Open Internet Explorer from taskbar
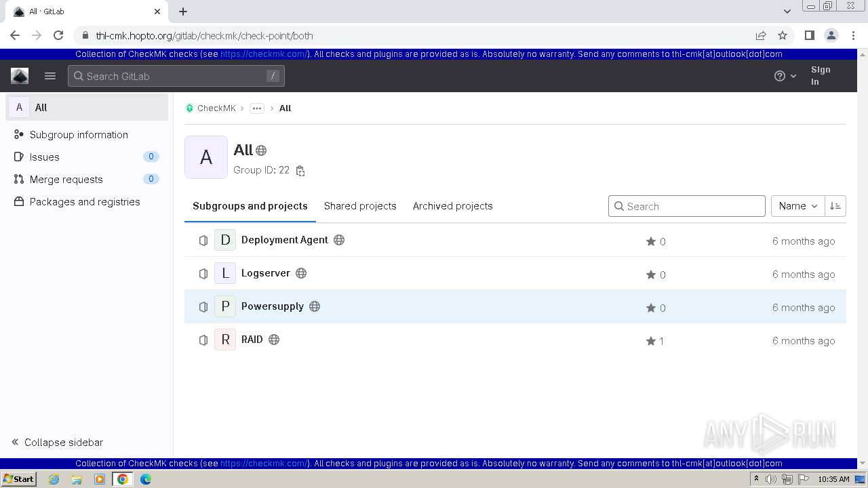 pyautogui.click(x=54, y=479)
